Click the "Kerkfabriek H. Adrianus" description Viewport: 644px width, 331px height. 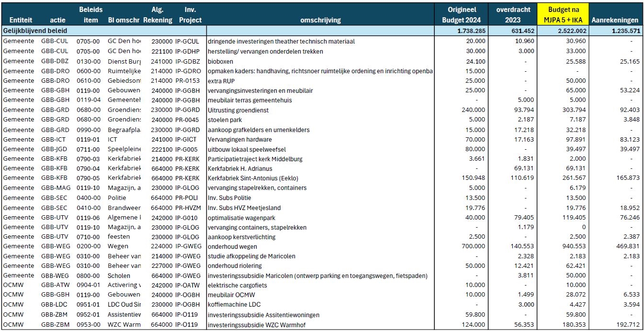(240, 168)
